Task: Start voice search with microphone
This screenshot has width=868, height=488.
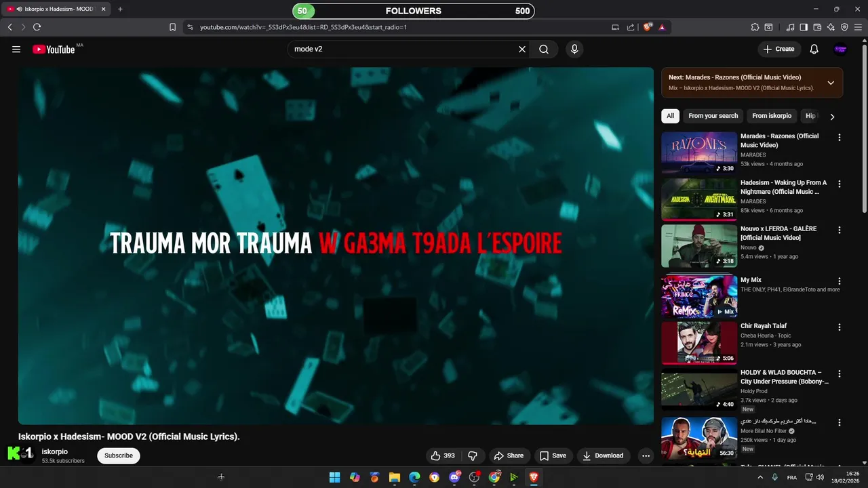Action: (574, 49)
